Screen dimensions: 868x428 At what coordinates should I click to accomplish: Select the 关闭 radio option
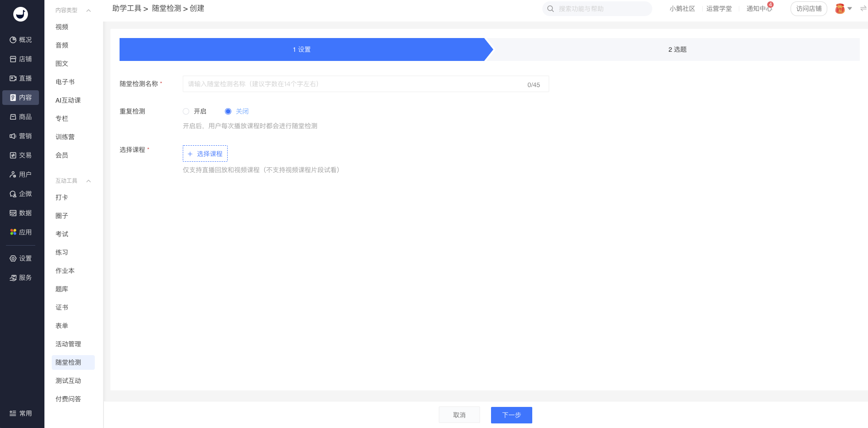coord(228,111)
